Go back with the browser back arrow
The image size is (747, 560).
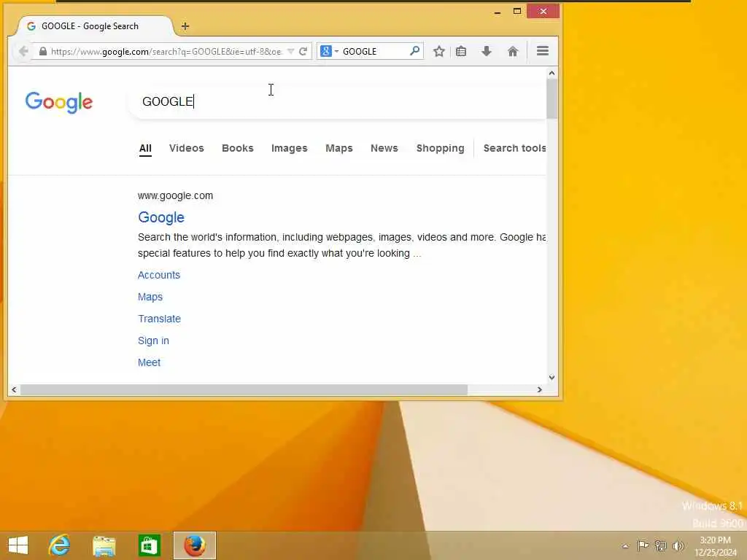coord(23,51)
